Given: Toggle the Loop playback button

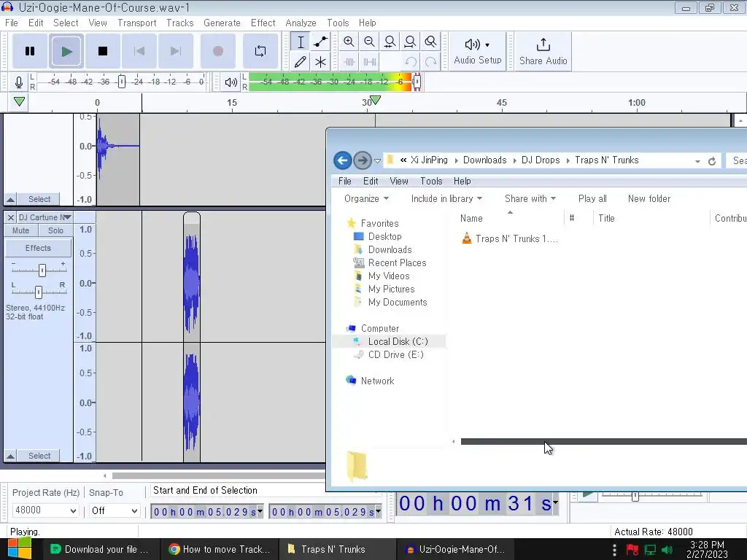Looking at the screenshot, I should point(260,51).
